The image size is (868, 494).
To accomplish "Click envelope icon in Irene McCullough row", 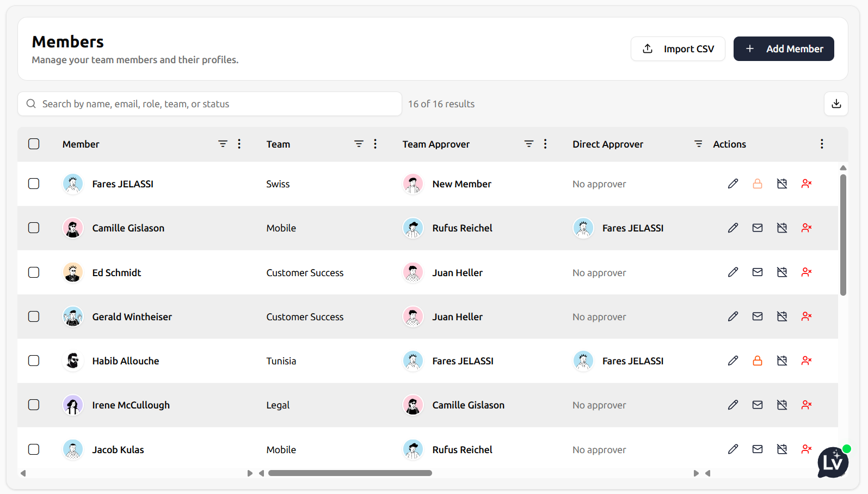I will 758,405.
